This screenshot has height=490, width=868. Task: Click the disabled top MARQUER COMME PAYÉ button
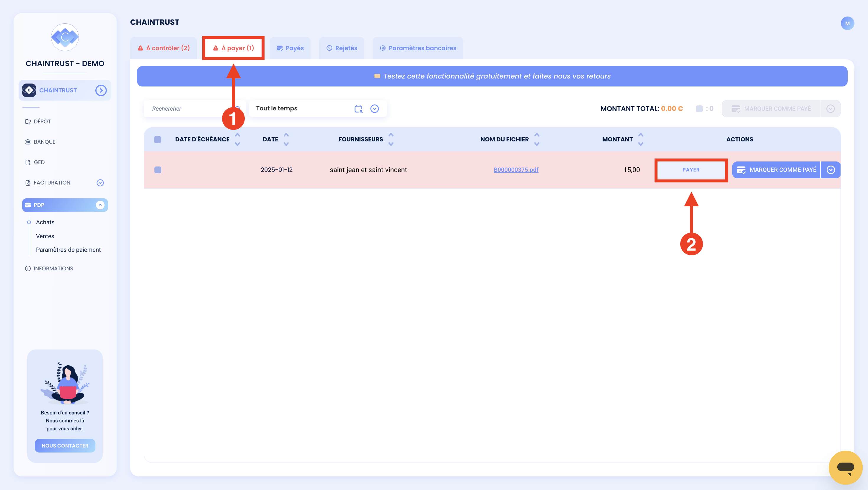click(771, 109)
